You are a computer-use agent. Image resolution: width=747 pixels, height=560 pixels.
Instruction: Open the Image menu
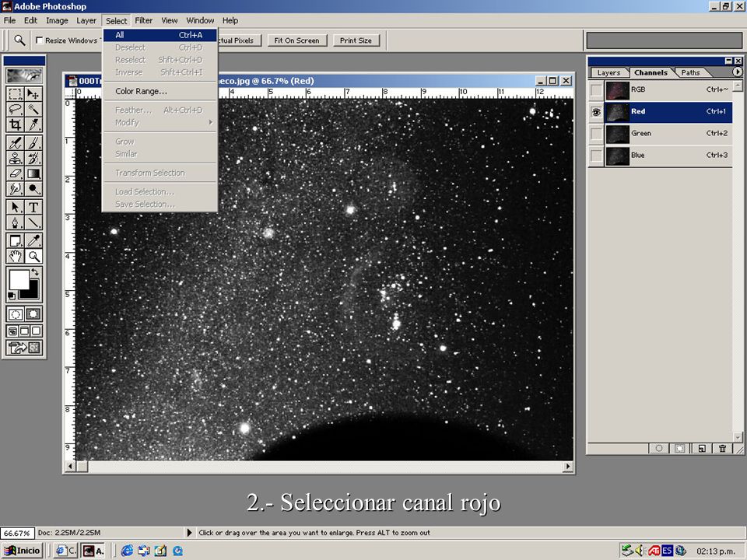[x=57, y=20]
